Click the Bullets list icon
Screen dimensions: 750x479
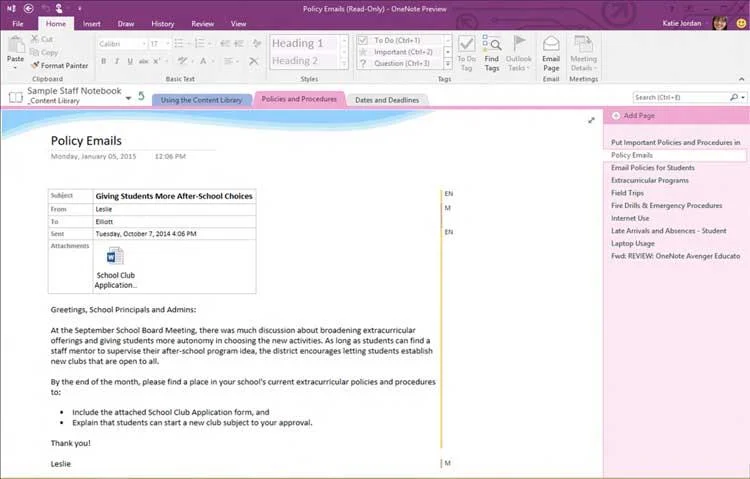pyautogui.click(x=179, y=44)
